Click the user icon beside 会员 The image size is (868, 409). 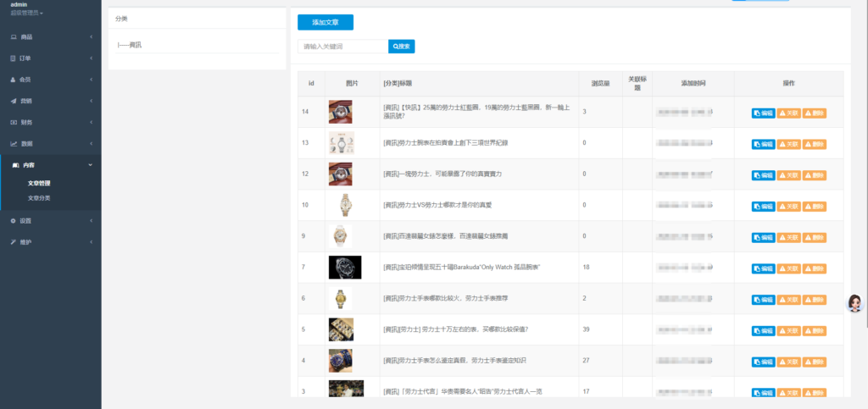(x=14, y=80)
